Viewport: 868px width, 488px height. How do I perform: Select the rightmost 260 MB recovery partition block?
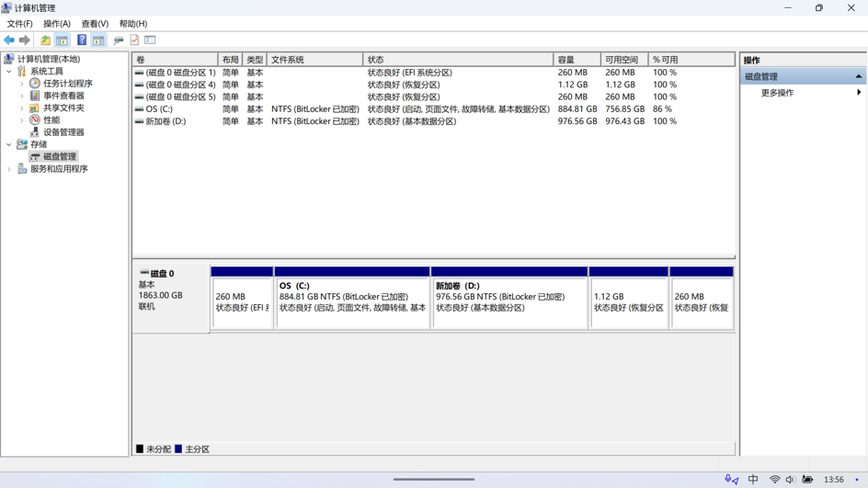tap(702, 298)
